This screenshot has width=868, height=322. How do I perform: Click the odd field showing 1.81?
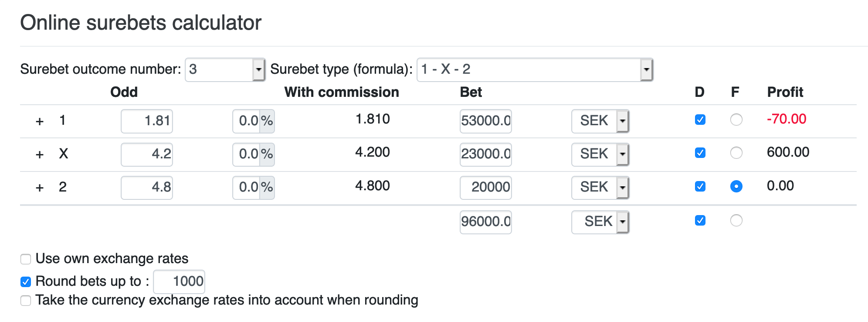(146, 121)
